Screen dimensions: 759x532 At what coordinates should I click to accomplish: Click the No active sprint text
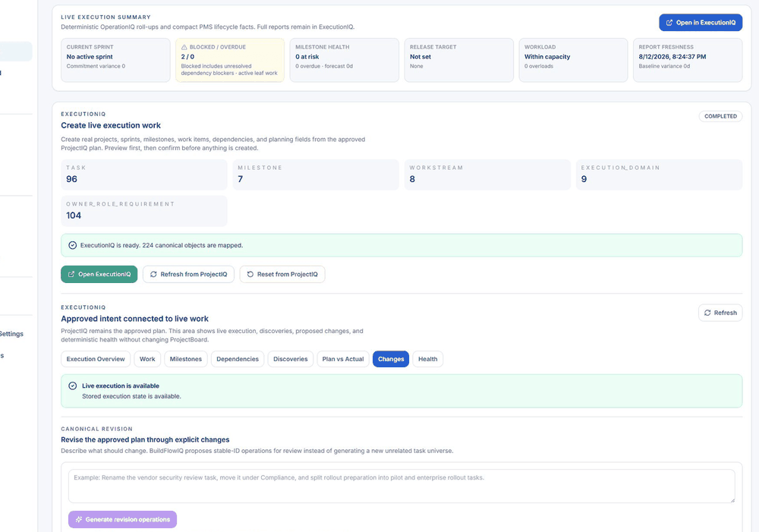pos(90,57)
